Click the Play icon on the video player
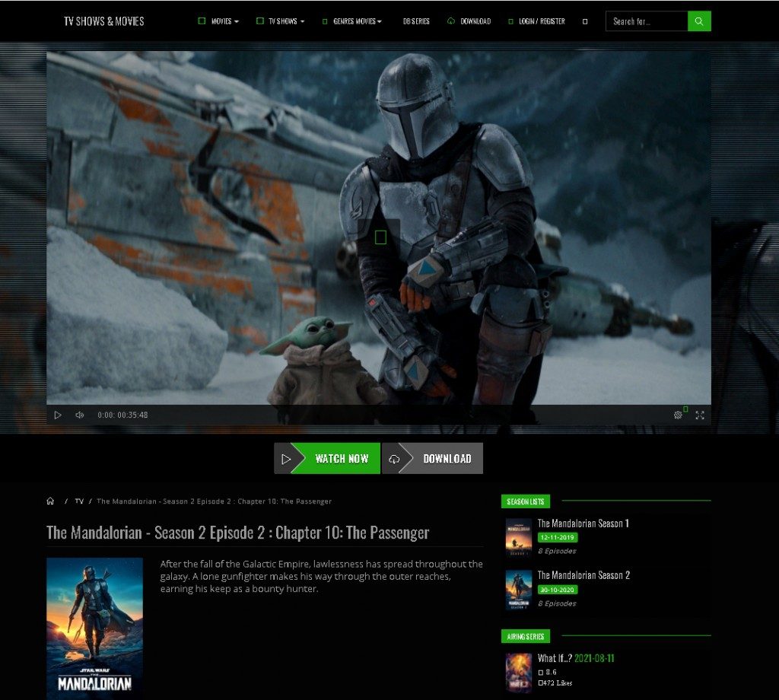Screen dimensions: 779x700 [58, 415]
